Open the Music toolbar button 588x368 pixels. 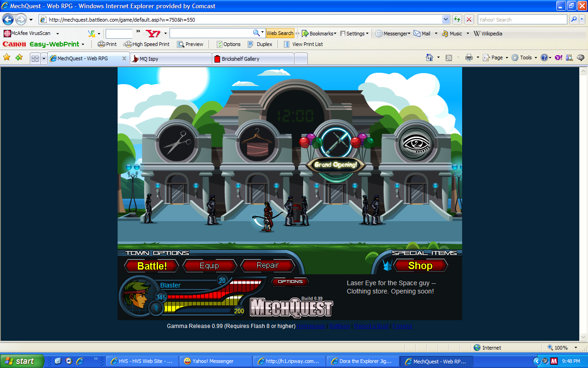[x=452, y=34]
